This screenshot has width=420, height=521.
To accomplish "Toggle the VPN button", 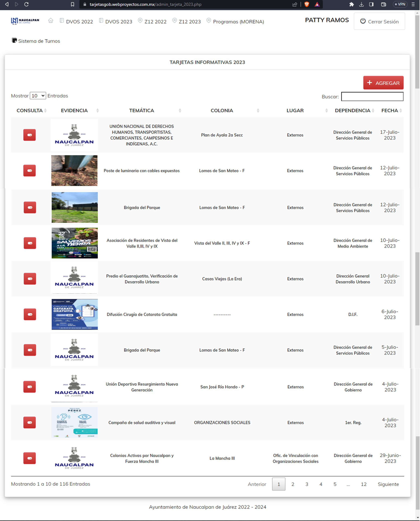I will (x=400, y=4).
